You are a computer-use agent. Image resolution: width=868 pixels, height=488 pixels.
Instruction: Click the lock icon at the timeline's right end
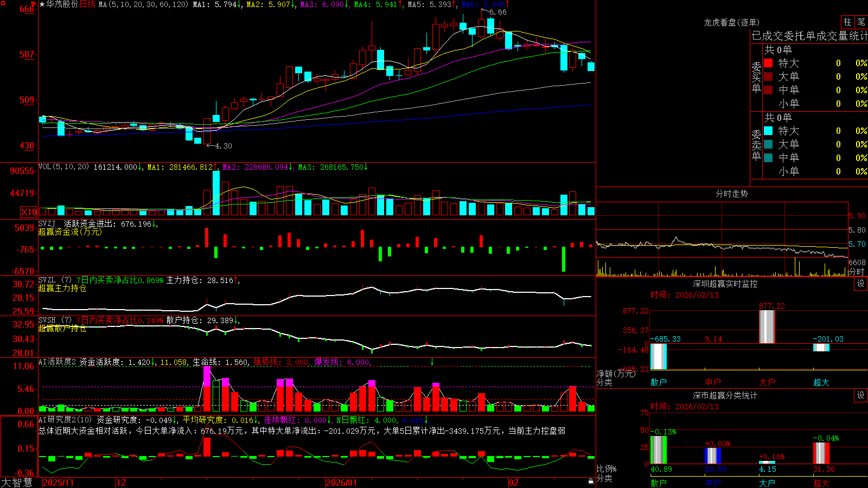(591, 481)
